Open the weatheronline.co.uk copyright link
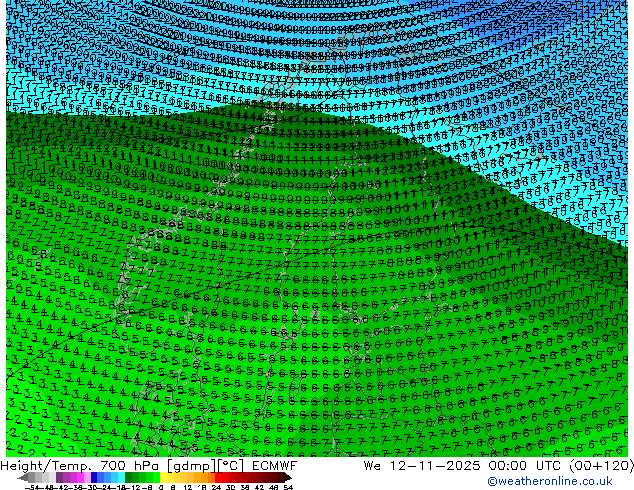The image size is (634, 490). [550, 481]
